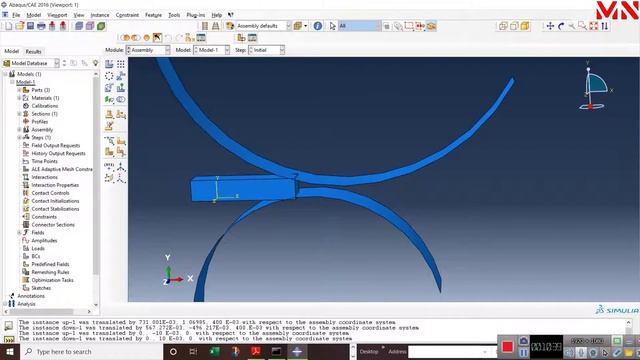Open the Plug-ins menu
This screenshot has height=360, width=640.
[x=196, y=15]
